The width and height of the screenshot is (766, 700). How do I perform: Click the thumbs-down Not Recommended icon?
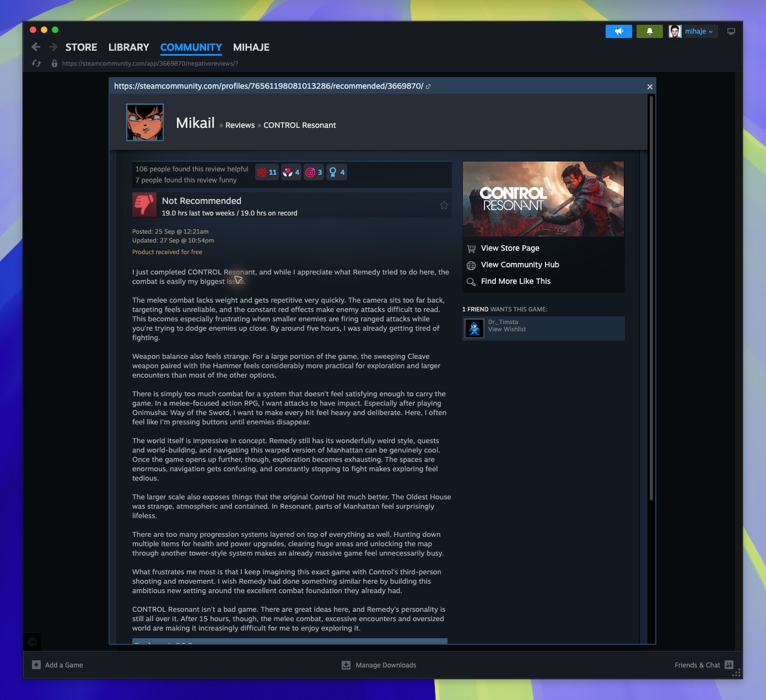[144, 204]
